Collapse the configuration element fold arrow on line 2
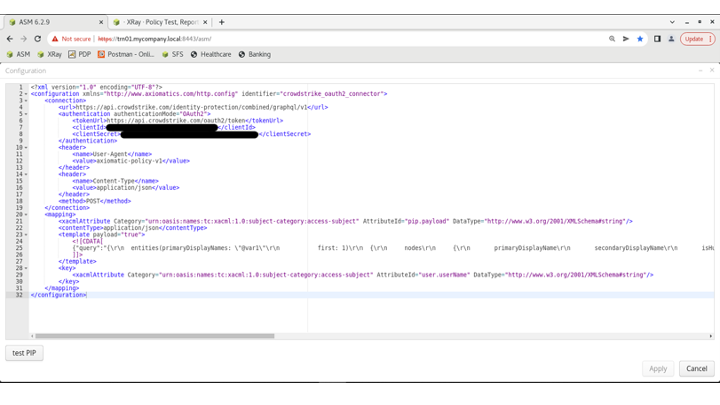 pos(26,94)
